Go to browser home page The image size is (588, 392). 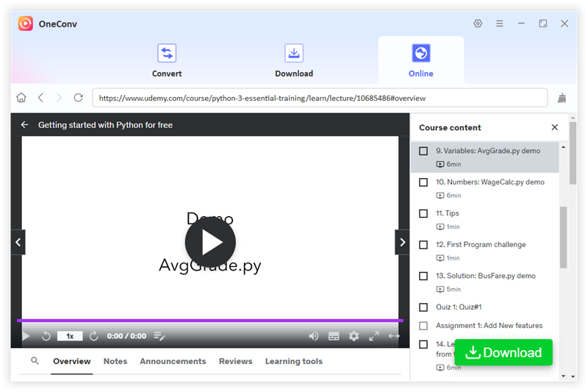[21, 98]
